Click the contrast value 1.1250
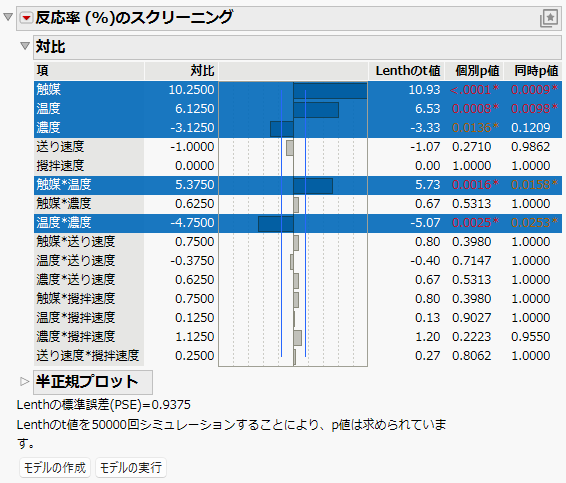566x483 pixels. [195, 337]
